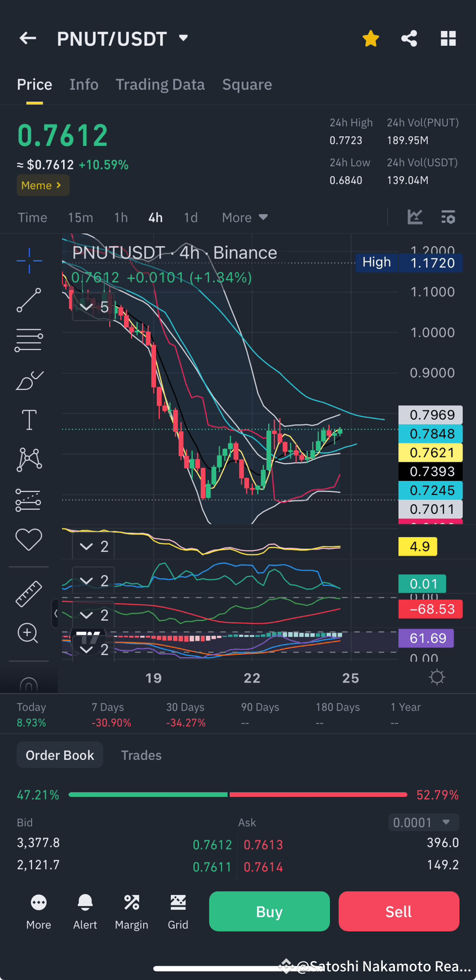The width and height of the screenshot is (476, 980).
Task: Expand the first sub-indicator legend showing 2
Action: pos(94,546)
